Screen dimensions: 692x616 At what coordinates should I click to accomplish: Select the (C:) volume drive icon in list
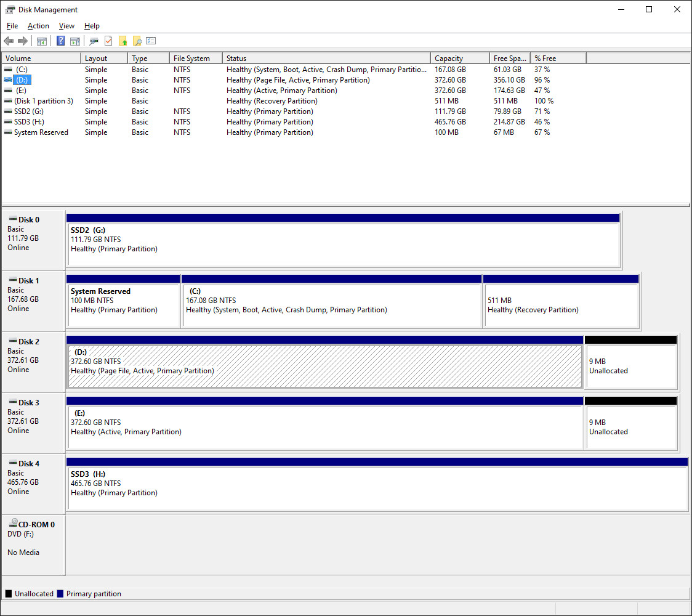[8, 70]
